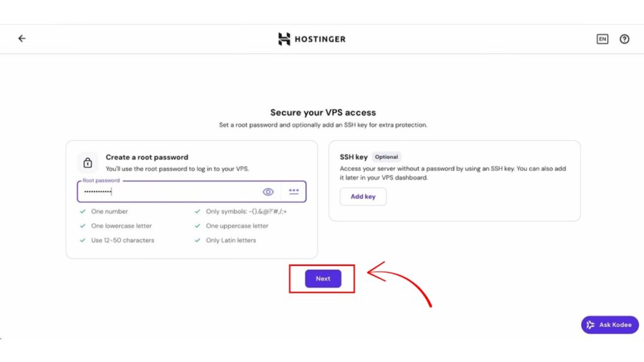Image resolution: width=644 pixels, height=362 pixels.
Task: Go back using the left arrow
Action: point(22,38)
